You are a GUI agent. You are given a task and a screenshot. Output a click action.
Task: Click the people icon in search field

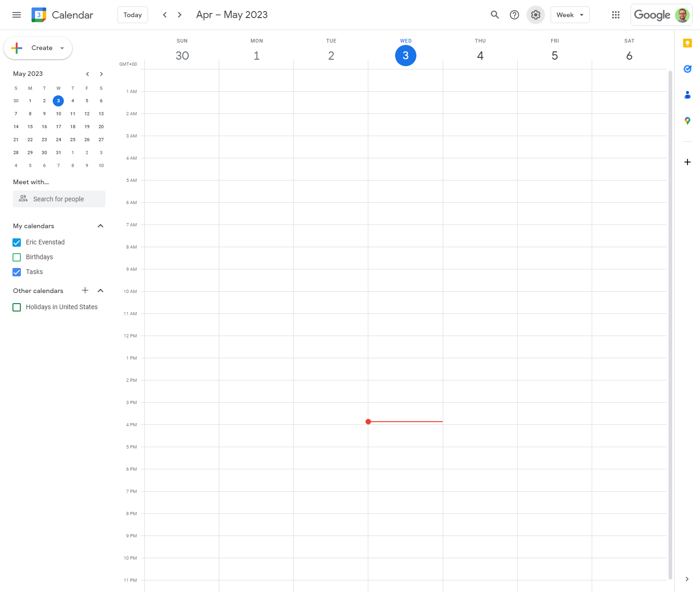pos(23,199)
